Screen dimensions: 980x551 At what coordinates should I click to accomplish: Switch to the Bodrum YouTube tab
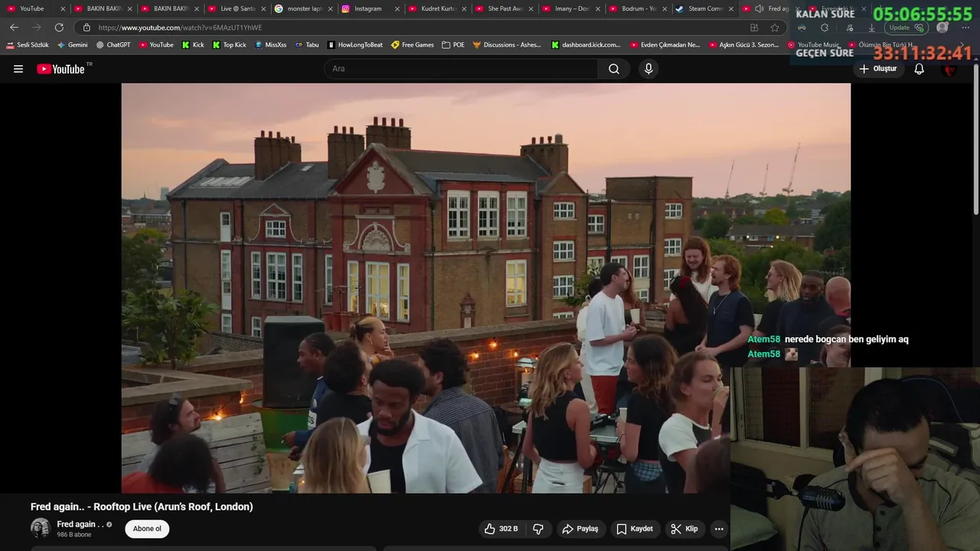pos(638,8)
